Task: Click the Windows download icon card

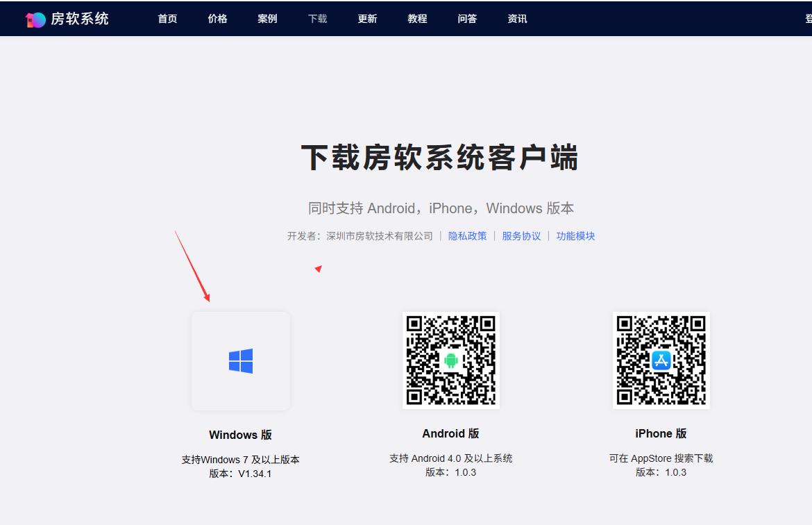Action: (x=241, y=360)
